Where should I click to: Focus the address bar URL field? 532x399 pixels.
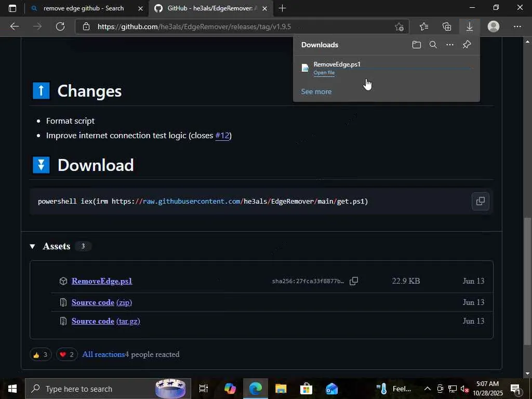point(242,26)
